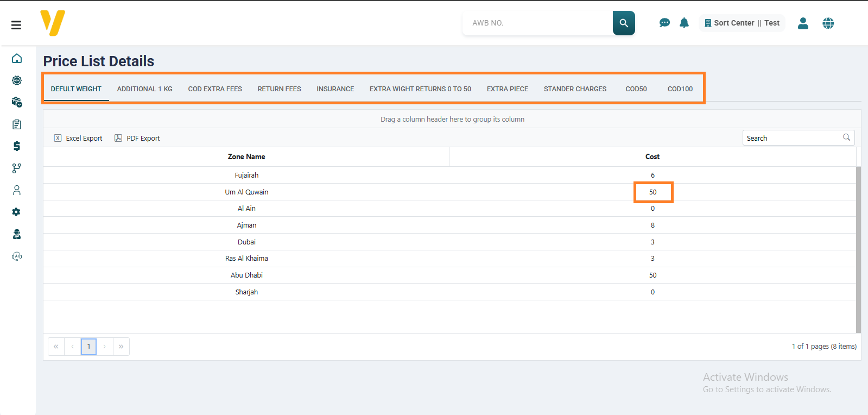Click the Price List Details heading

(x=99, y=61)
